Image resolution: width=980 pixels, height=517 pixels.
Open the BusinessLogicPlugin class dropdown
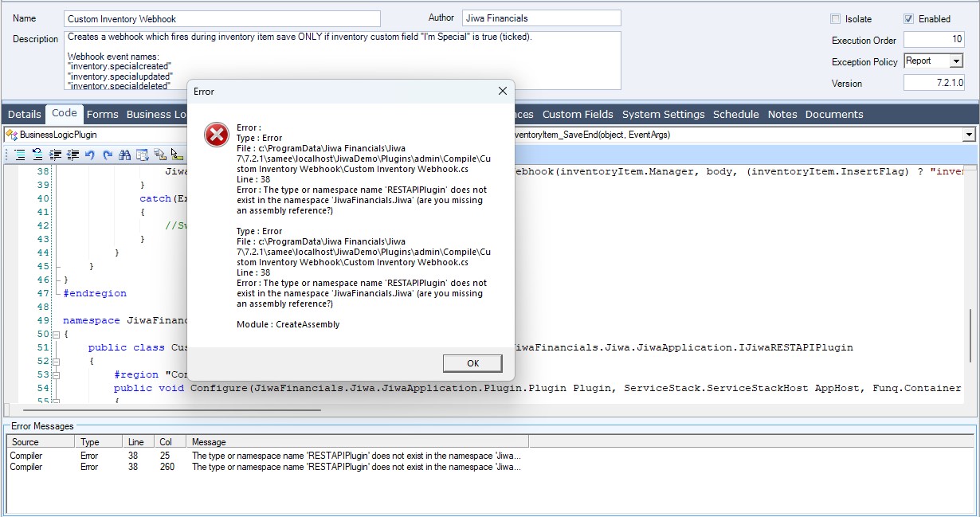(x=96, y=135)
